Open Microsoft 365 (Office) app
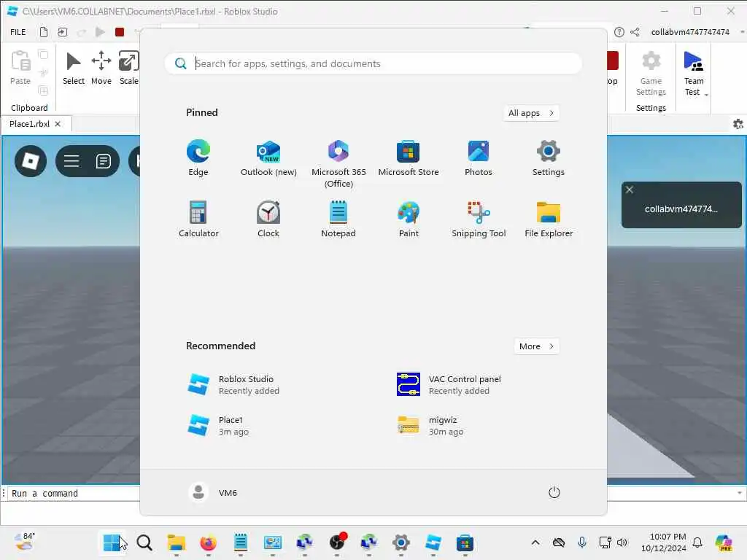This screenshot has width=747, height=560. pyautogui.click(x=338, y=163)
